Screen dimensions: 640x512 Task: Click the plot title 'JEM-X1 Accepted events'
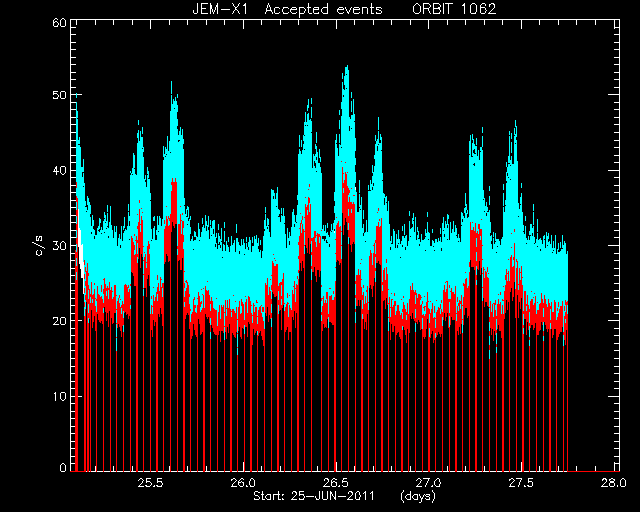[287, 9]
